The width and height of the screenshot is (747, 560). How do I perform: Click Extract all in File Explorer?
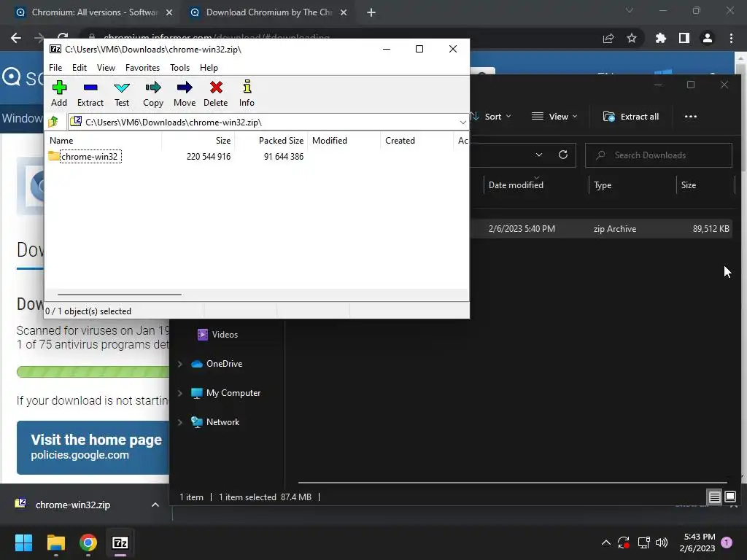[x=631, y=117]
